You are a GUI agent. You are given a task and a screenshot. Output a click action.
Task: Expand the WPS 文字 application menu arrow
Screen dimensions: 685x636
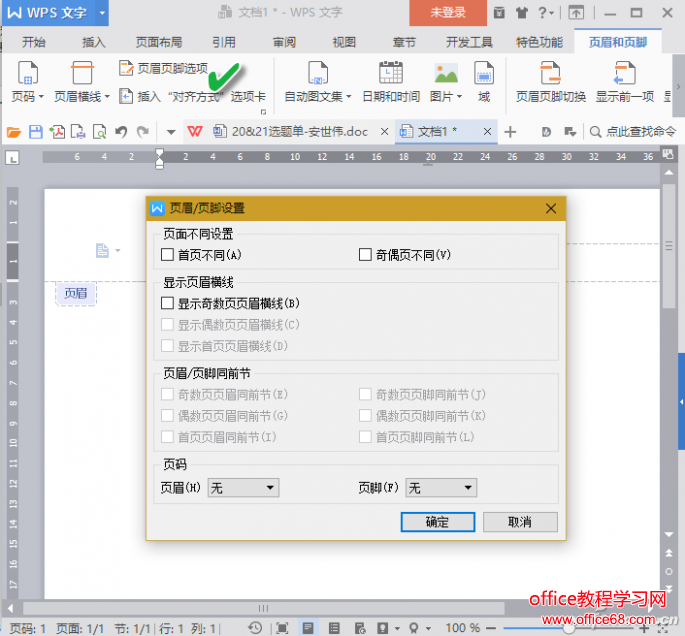[102, 13]
